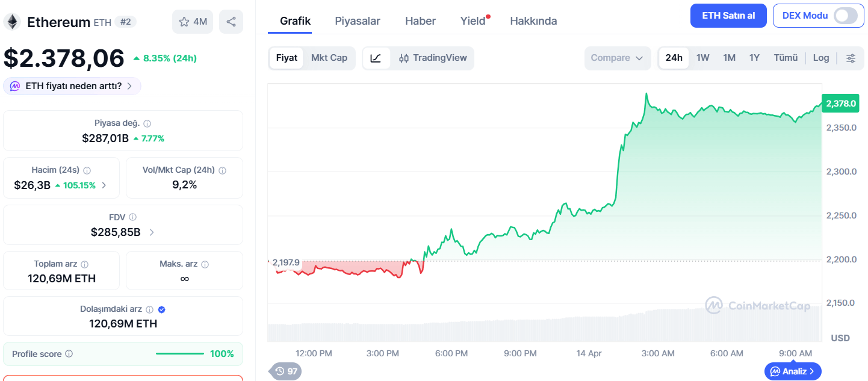868x381 pixels.
Task: Click info icon next to Maks. arz
Action: [x=205, y=264]
